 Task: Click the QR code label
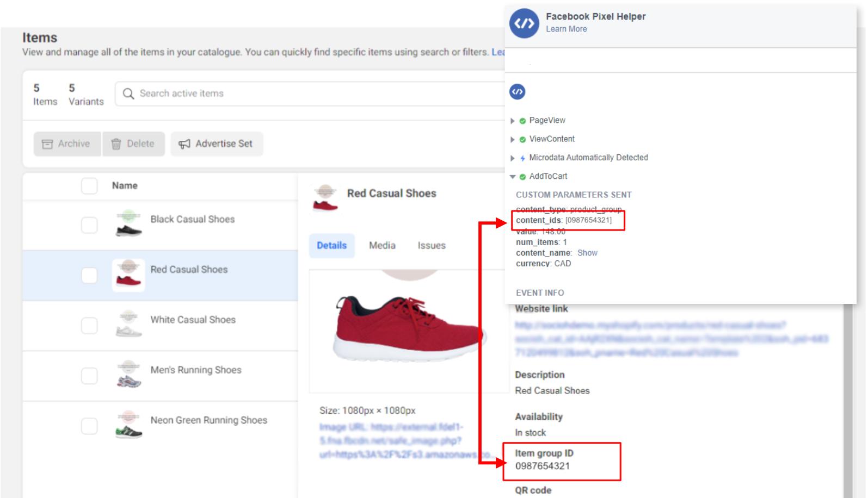[x=533, y=490]
